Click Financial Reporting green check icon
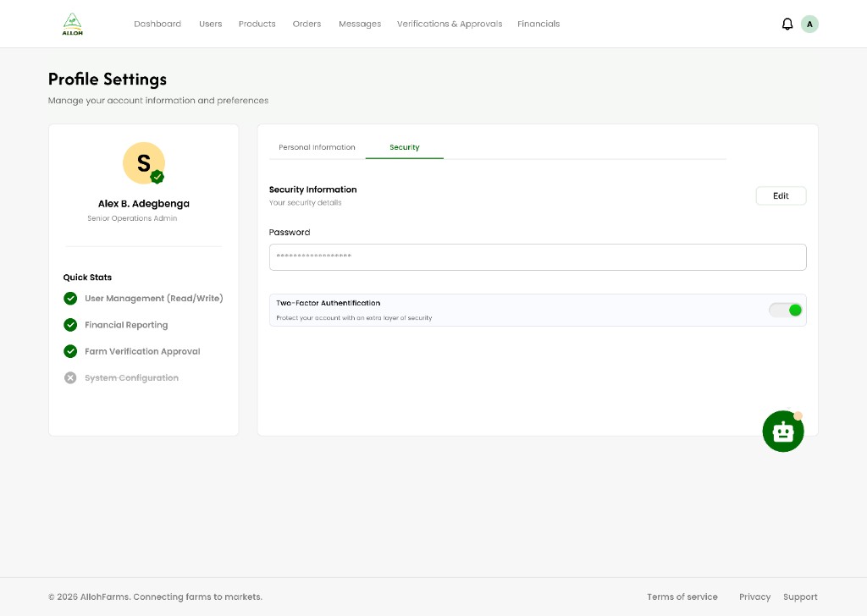 (x=70, y=325)
